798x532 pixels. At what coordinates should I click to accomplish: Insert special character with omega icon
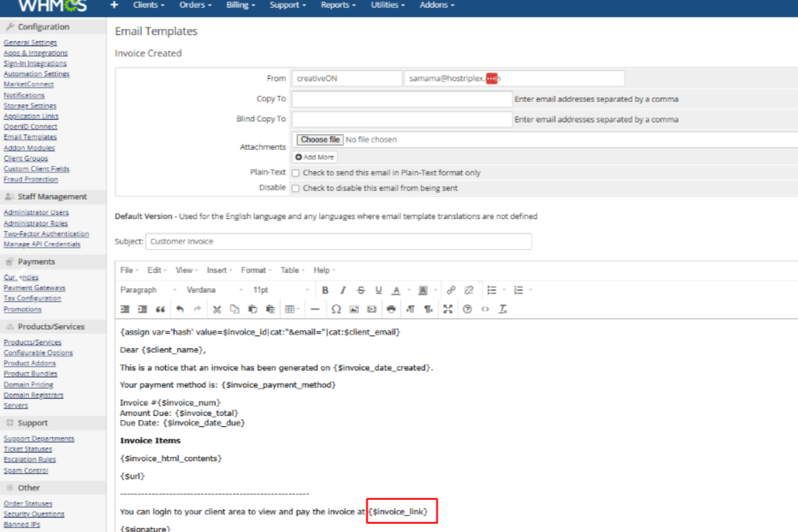coord(336,309)
